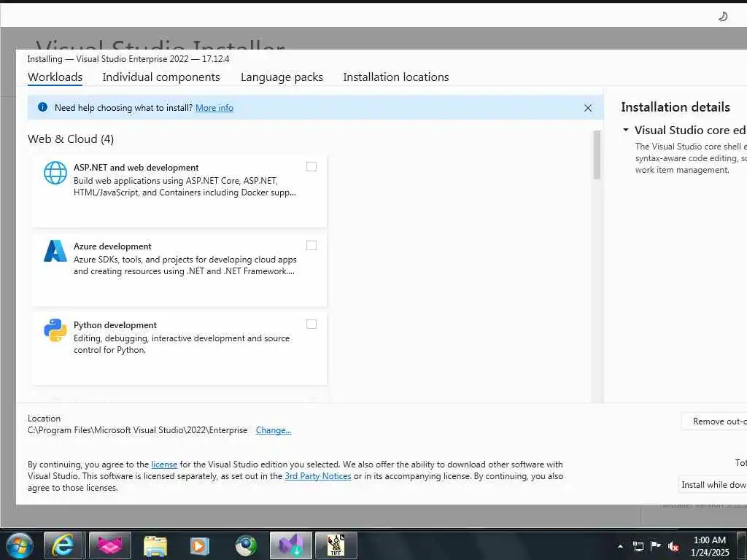Screen dimensions: 747x560
Task: Check the Azure development workload box
Action: pos(311,245)
